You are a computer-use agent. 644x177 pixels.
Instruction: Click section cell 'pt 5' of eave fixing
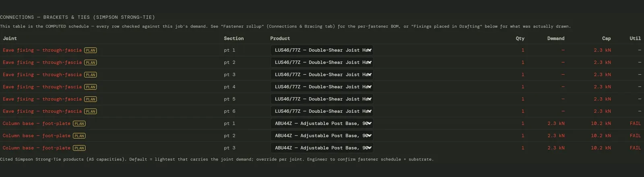coord(229,99)
